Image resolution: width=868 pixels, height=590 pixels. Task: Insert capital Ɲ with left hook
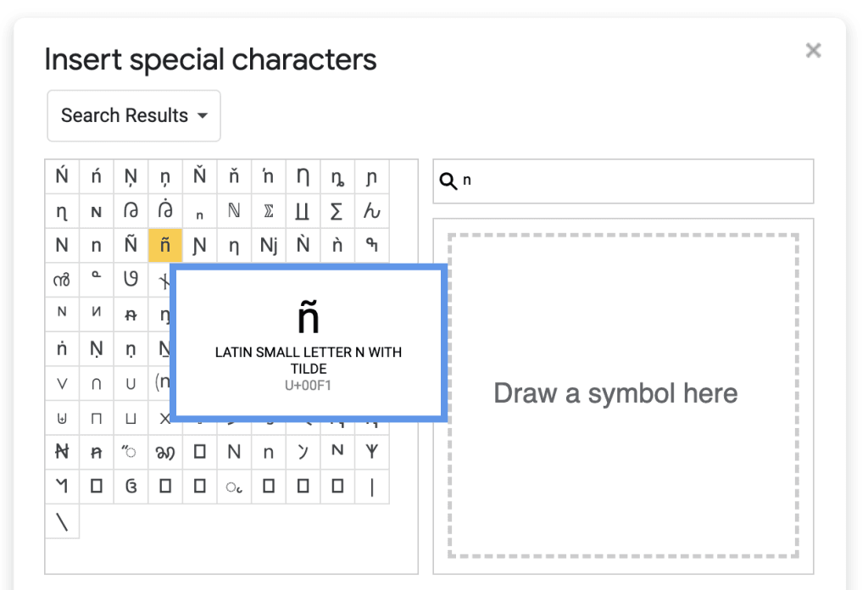pos(199,246)
